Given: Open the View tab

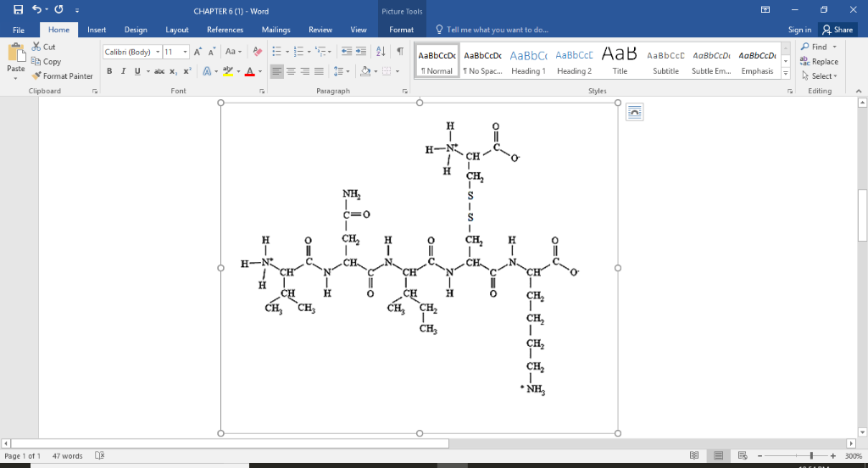Looking at the screenshot, I should coord(359,30).
